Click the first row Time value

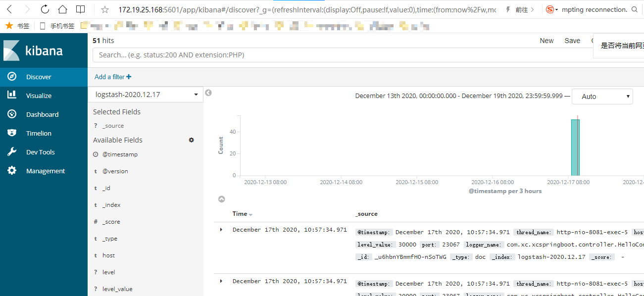pos(290,230)
